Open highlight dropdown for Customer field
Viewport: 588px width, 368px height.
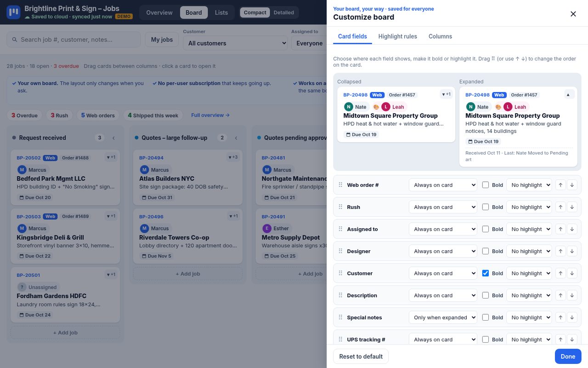coord(529,273)
